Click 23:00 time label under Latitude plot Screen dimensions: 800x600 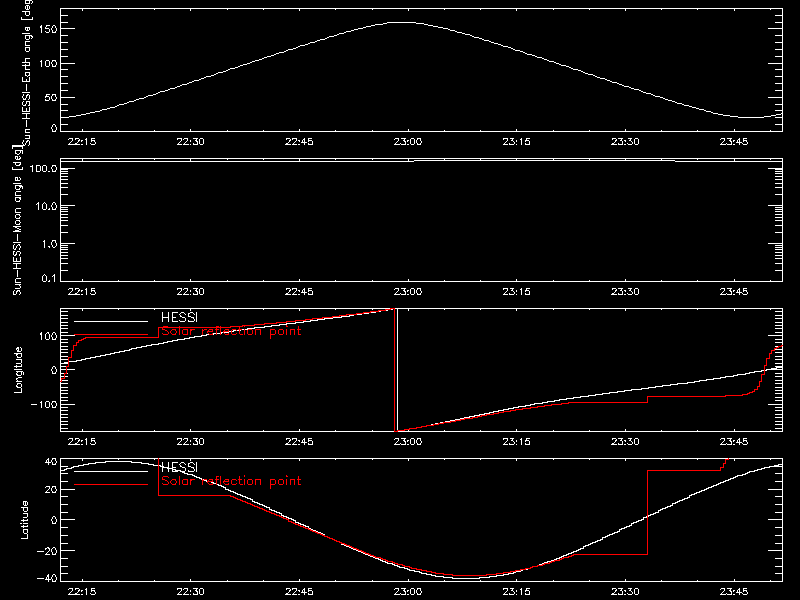coord(408,591)
